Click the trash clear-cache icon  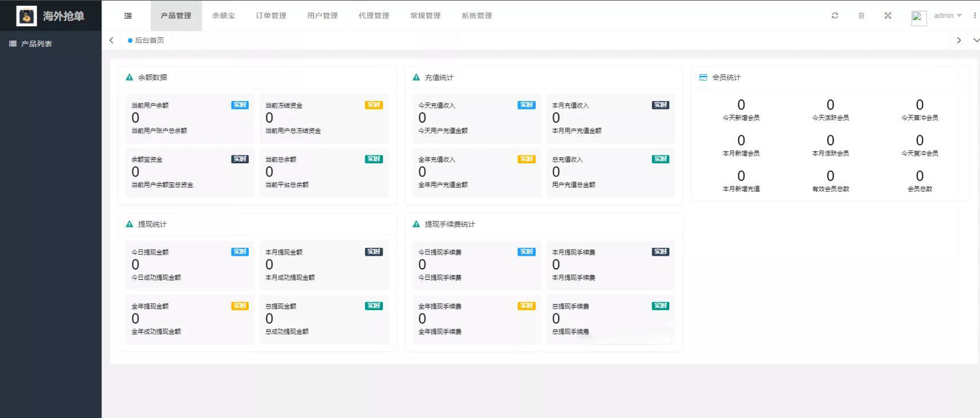click(861, 16)
